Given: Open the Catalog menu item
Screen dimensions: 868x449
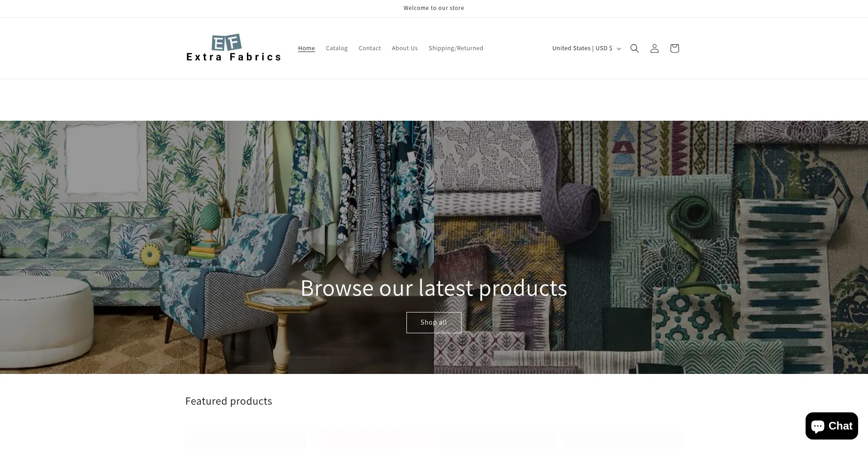Looking at the screenshot, I should coord(337,48).
